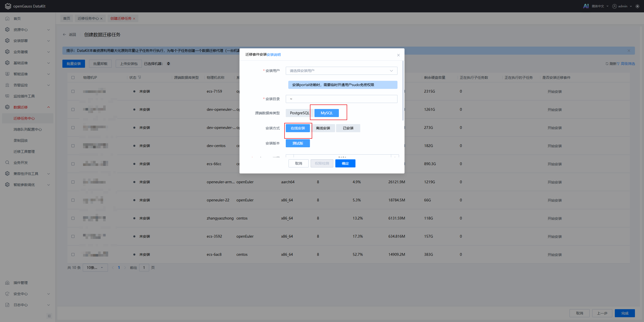Screen dimensions: 644x322
Task: Click the dialog vertical scrollbar
Action: [403, 91]
